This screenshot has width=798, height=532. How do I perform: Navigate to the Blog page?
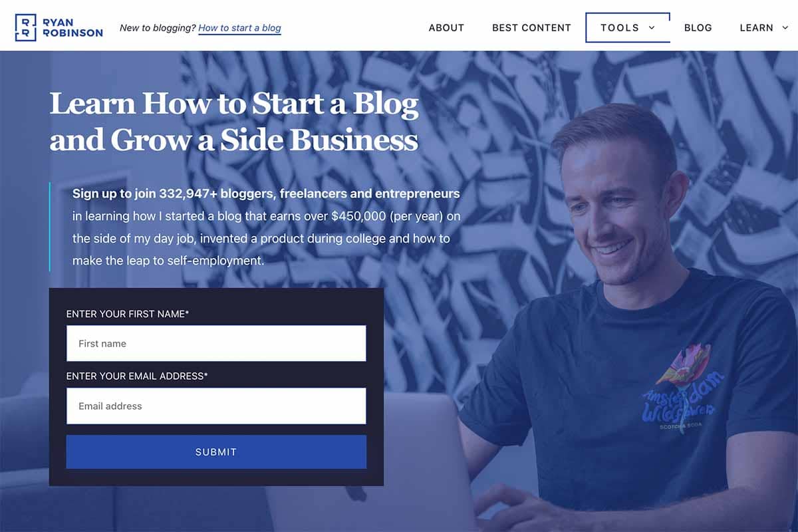click(698, 28)
